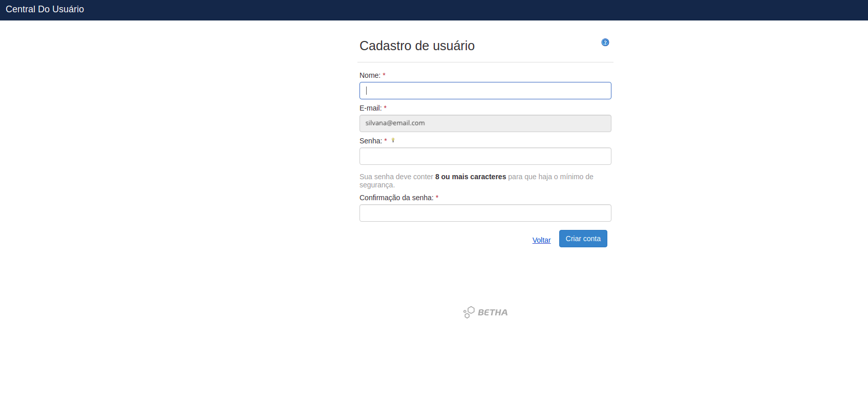
Task: Click the Central Do Usuário header title
Action: click(x=45, y=9)
